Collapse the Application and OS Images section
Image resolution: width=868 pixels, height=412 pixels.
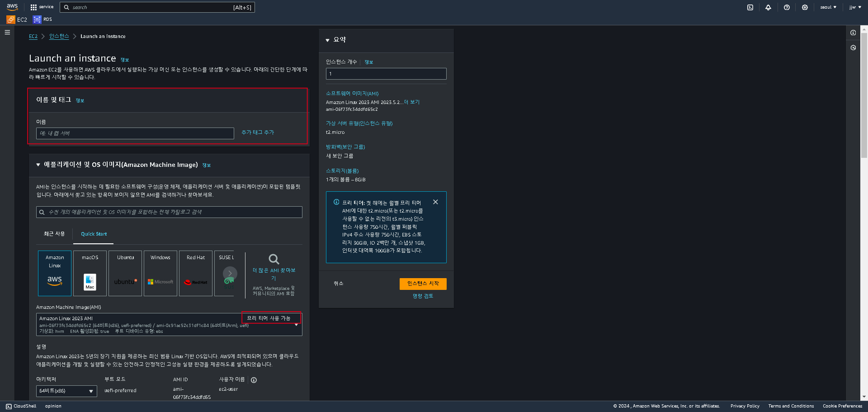click(38, 165)
